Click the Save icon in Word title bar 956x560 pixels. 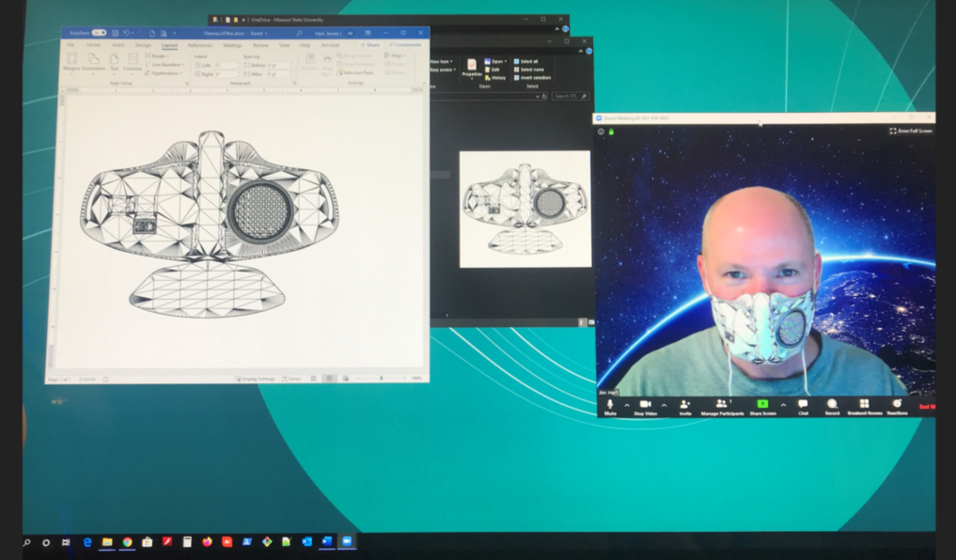(115, 33)
